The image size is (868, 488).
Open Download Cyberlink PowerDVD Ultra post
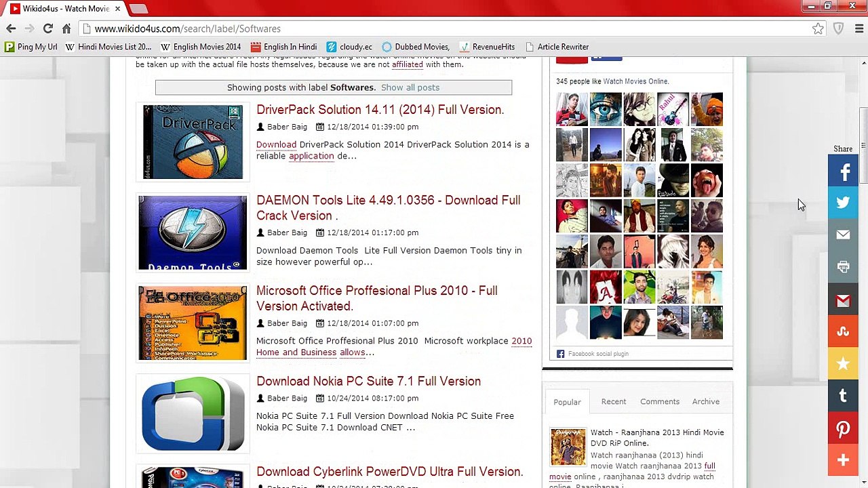pos(390,472)
